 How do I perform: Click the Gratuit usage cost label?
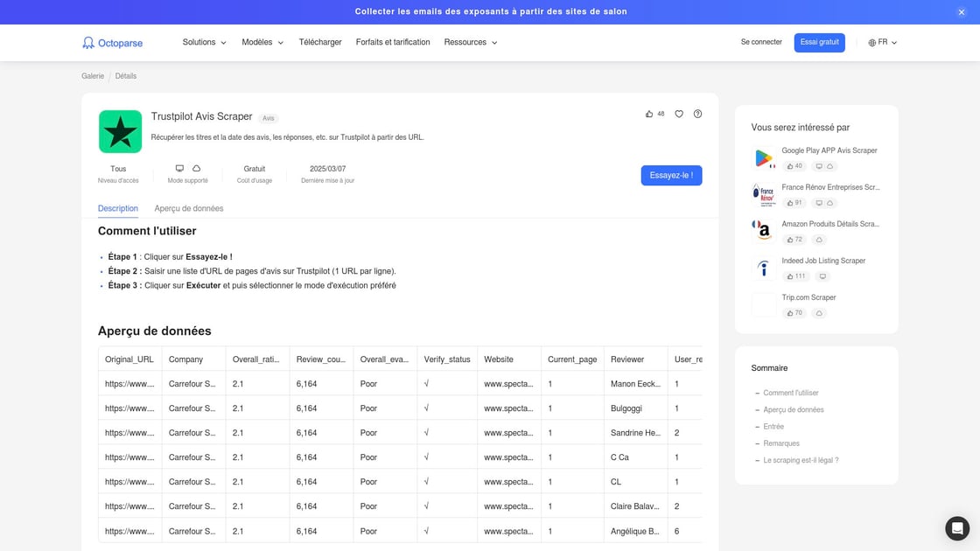pos(255,169)
